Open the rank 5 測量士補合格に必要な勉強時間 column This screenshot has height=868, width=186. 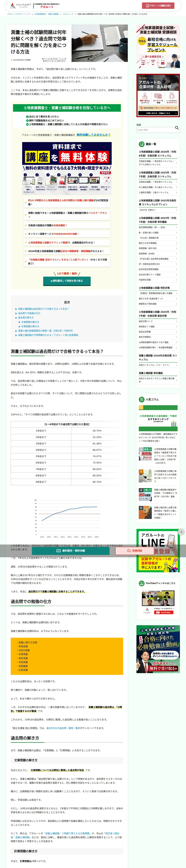pos(158,513)
